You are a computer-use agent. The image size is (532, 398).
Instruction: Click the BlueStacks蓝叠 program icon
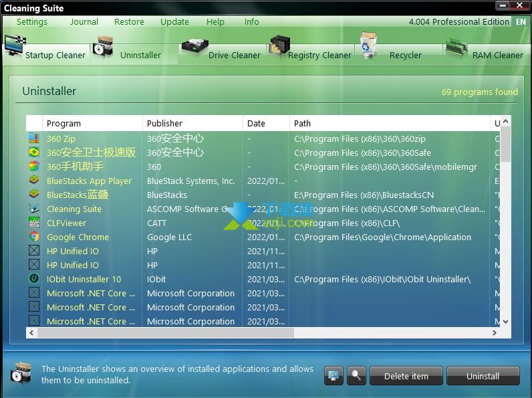click(34, 194)
